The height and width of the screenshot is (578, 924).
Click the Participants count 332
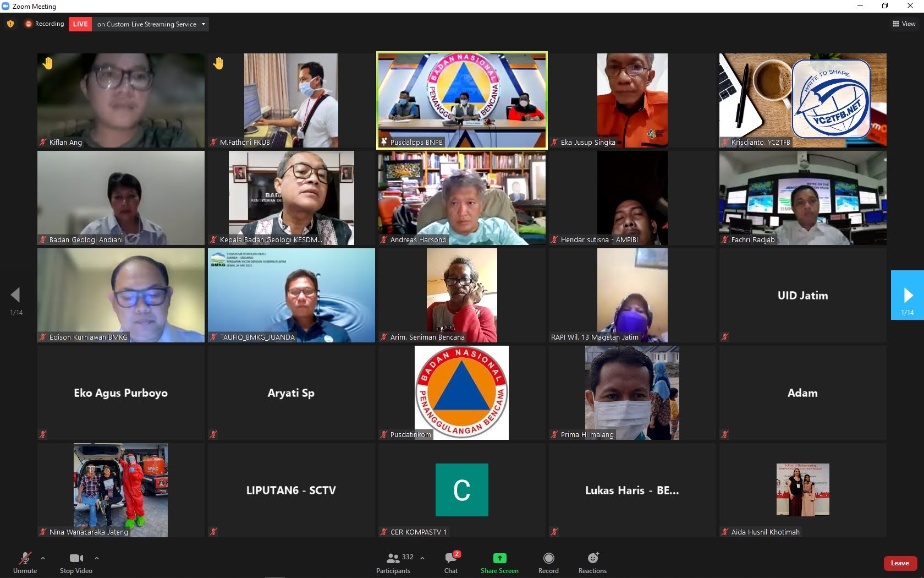click(408, 557)
